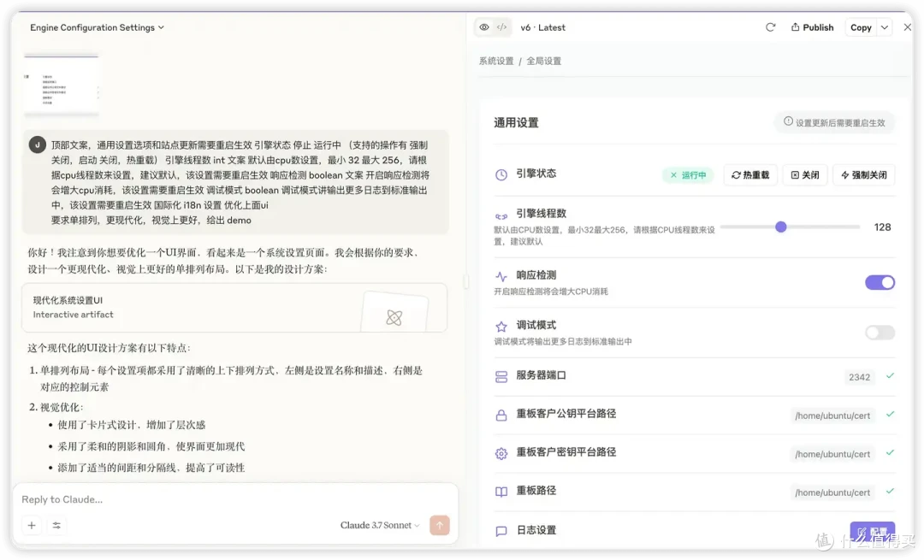Open the Claude 3.7 Sonnet model selector

coord(380,525)
